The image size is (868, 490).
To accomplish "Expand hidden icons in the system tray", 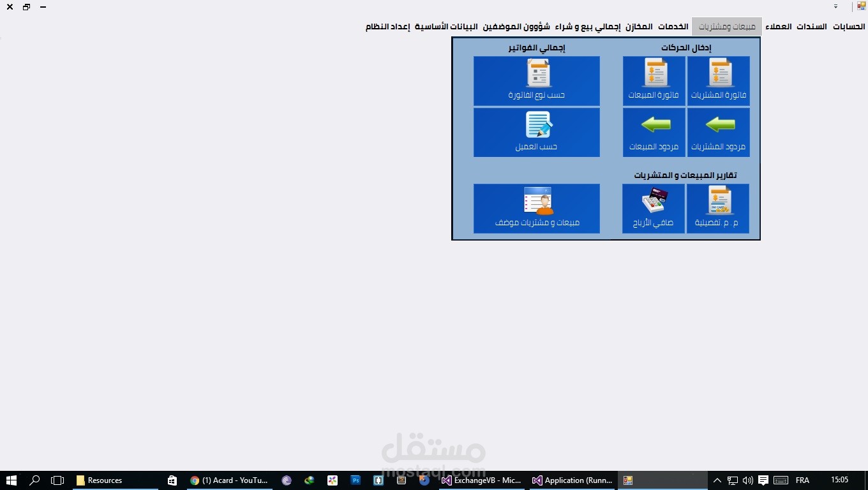I will 717,480.
